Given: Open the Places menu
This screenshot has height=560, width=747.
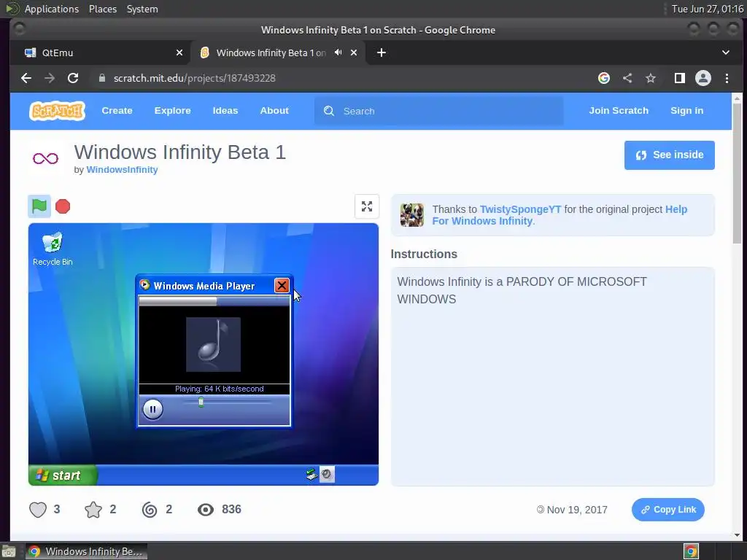Looking at the screenshot, I should tap(103, 9).
